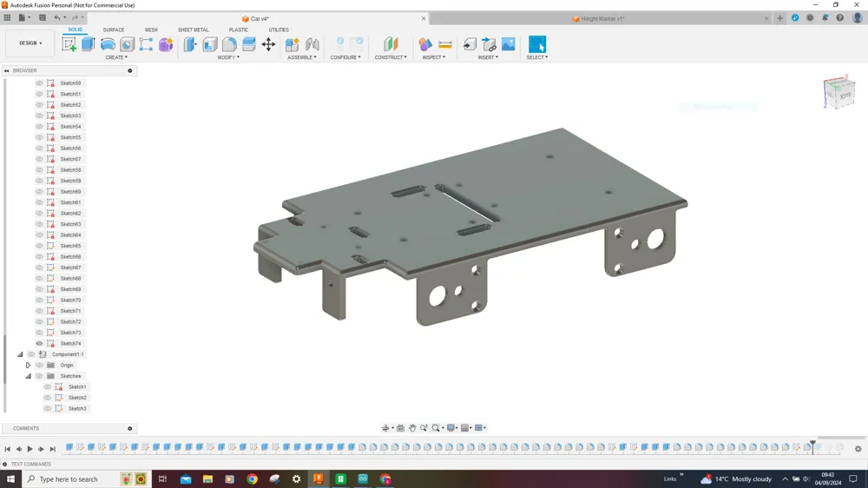The image size is (868, 488).
Task: Toggle visibility of Sketch55
Action: (x=39, y=137)
